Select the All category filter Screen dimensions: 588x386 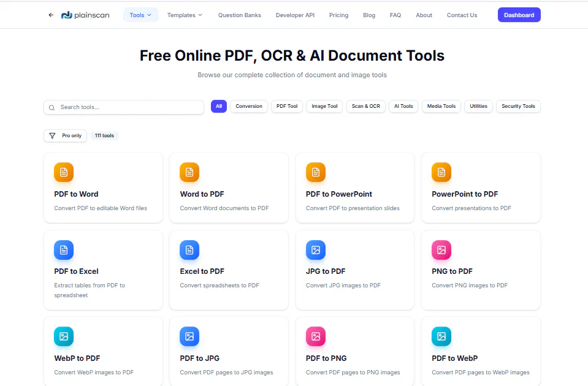(219, 107)
